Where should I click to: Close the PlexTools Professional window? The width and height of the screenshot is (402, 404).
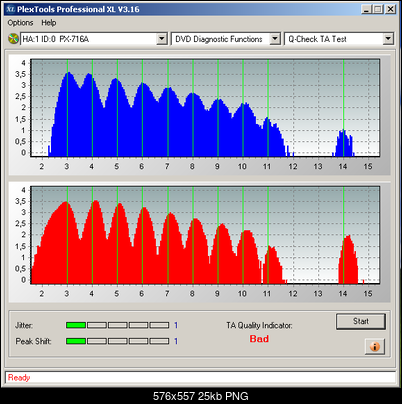[x=390, y=9]
